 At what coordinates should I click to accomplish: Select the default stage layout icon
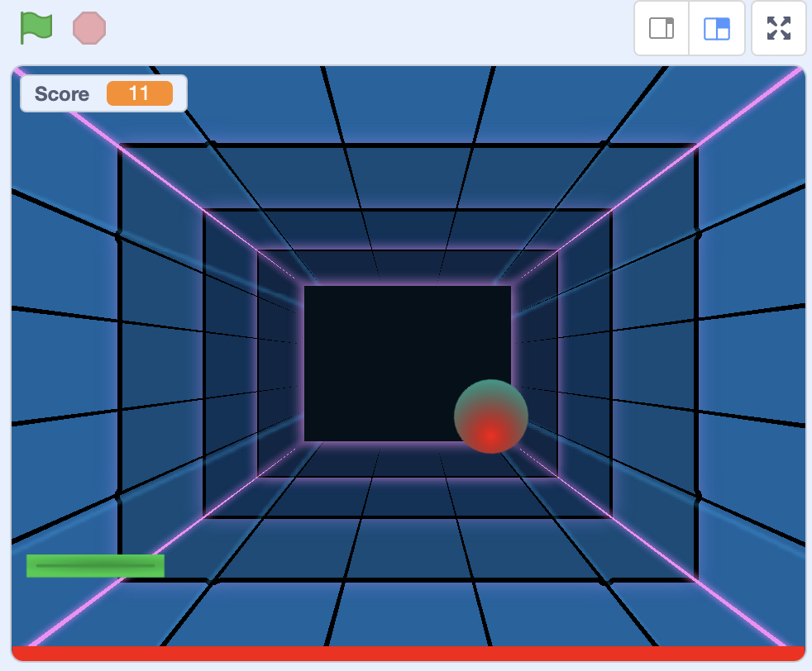coord(715,28)
